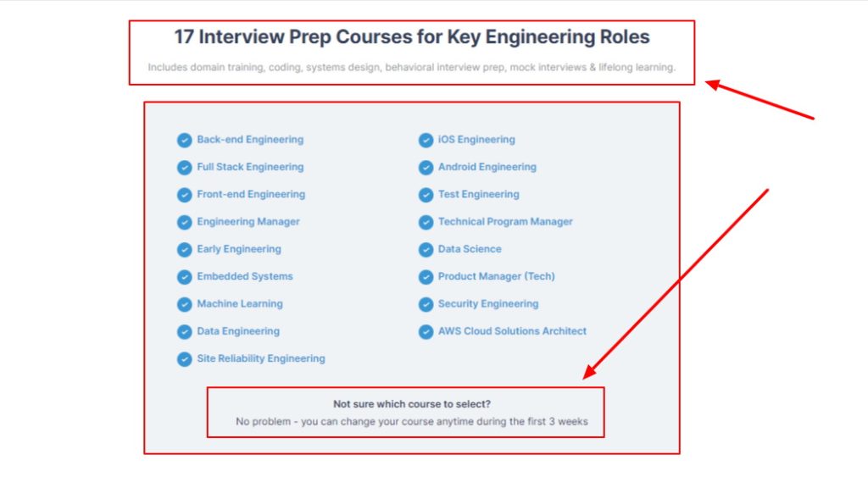Open the Front-end Engineering course link
The image size is (868, 482).
pos(251,194)
